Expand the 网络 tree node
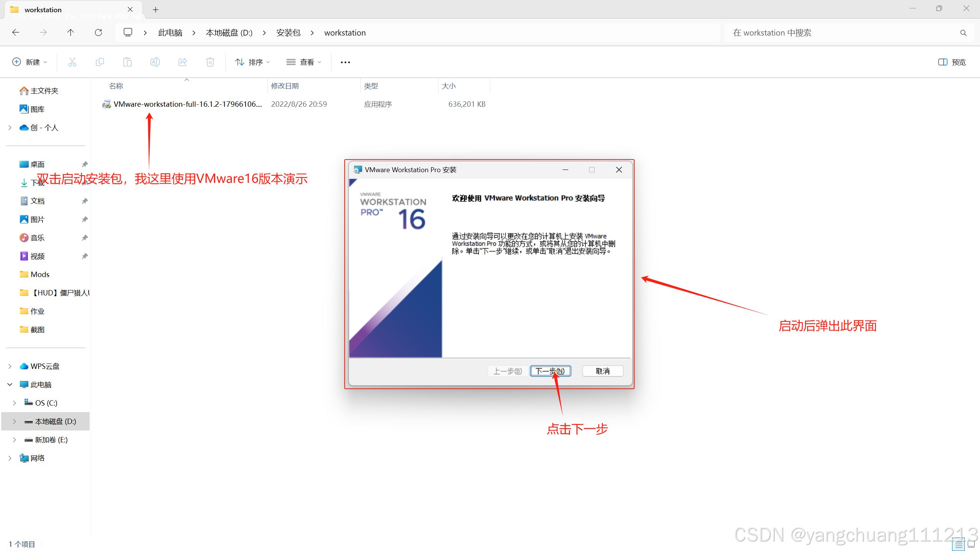Screen dimensions: 980x551 [x=10, y=458]
